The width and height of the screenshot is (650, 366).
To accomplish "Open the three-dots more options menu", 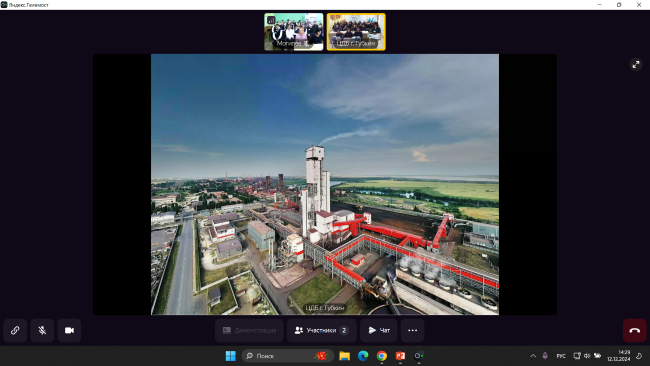I will point(412,330).
